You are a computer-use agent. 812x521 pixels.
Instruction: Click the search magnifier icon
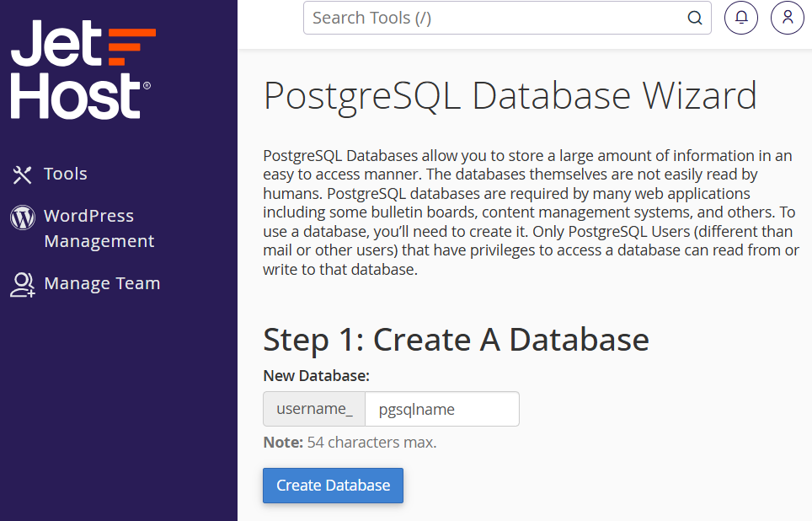(694, 19)
